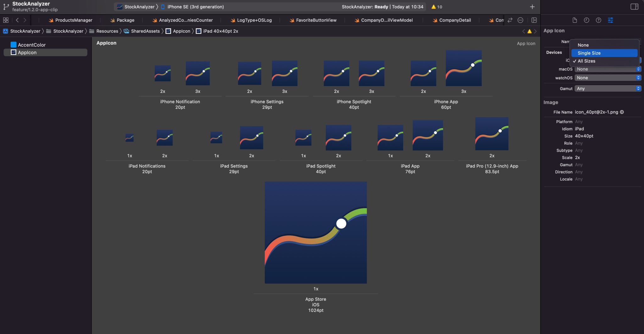
Task: Click the source control branch icon beside StockAnalyzer
Action: (6, 6)
